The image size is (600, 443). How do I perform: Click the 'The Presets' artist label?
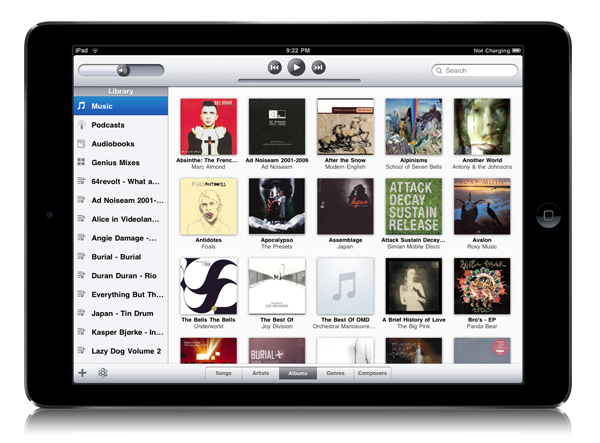277,247
